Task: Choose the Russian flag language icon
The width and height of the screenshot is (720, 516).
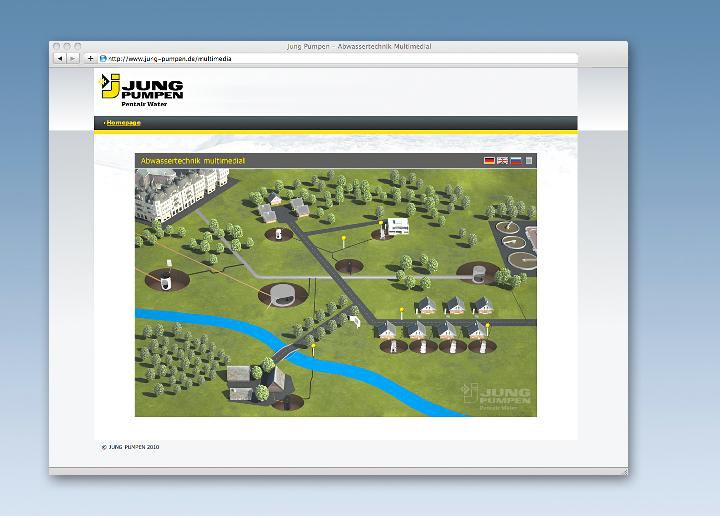Action: tap(516, 160)
